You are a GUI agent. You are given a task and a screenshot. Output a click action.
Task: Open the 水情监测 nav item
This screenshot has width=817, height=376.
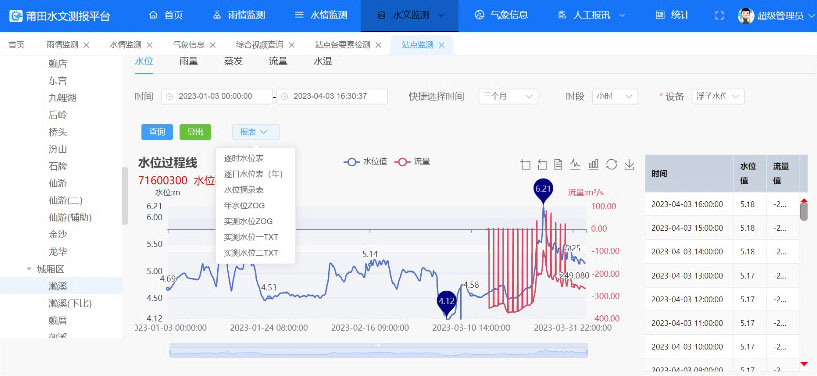pos(321,16)
